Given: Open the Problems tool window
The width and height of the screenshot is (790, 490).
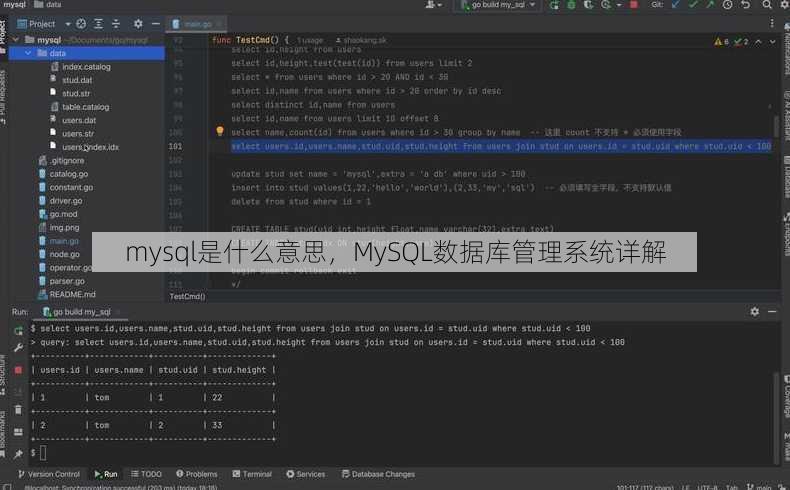Looking at the screenshot, I should (x=196, y=474).
